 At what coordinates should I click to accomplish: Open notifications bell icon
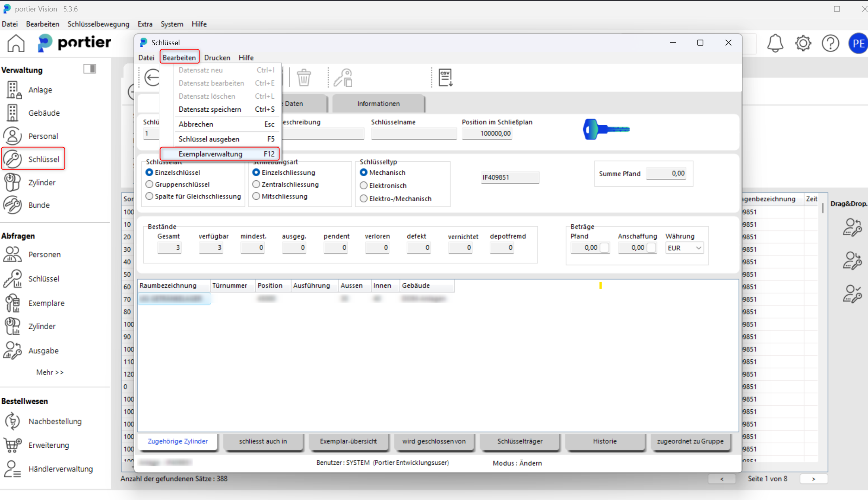tap(775, 43)
